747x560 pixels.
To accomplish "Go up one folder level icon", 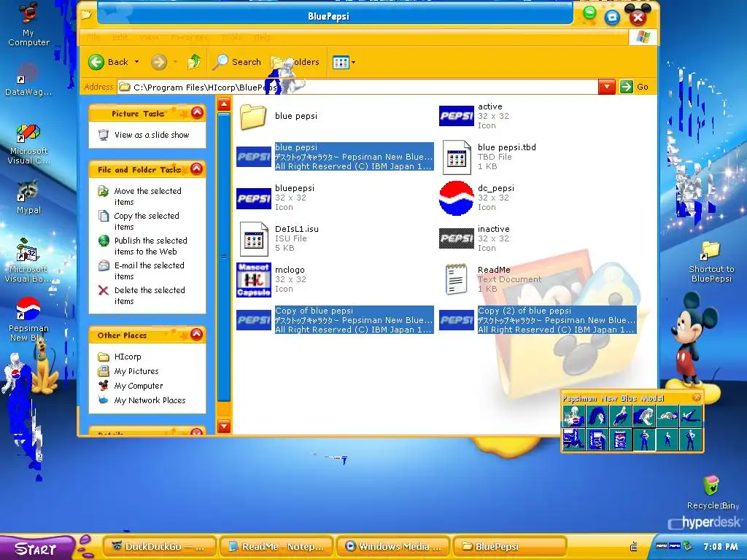I will click(x=194, y=61).
